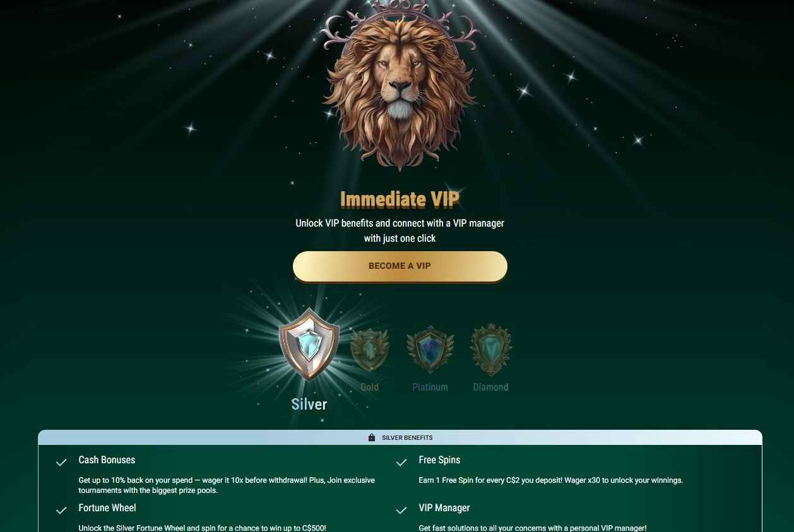Select the Gold tier badge icon
794x532 pixels.
[369, 350]
